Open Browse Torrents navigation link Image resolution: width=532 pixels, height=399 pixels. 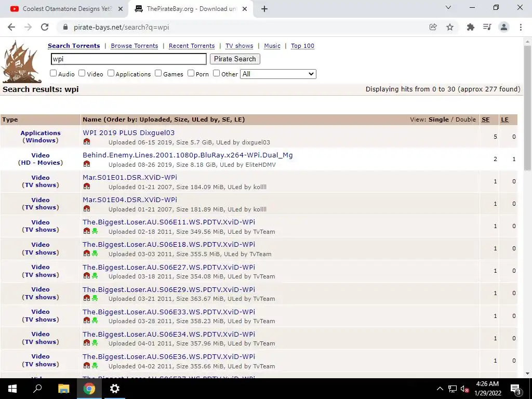(x=135, y=46)
